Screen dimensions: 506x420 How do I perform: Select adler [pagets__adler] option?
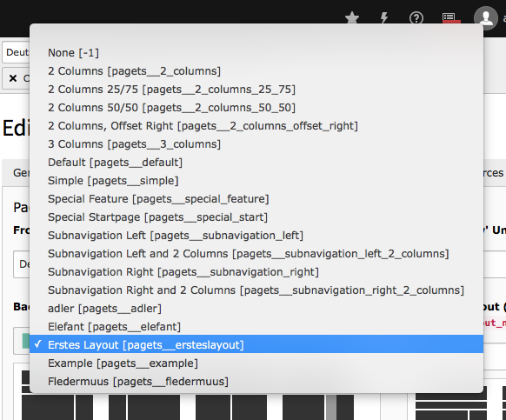pyautogui.click(x=256, y=309)
